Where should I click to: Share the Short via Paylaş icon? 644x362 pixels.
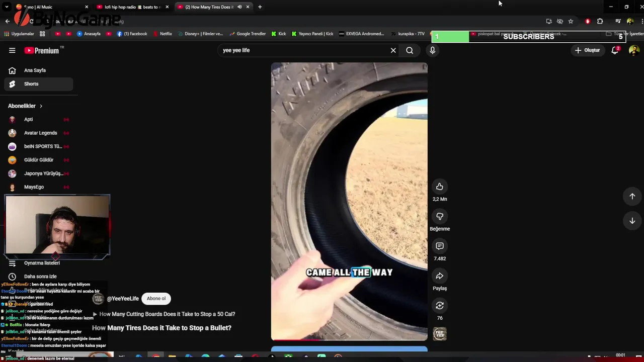440,276
